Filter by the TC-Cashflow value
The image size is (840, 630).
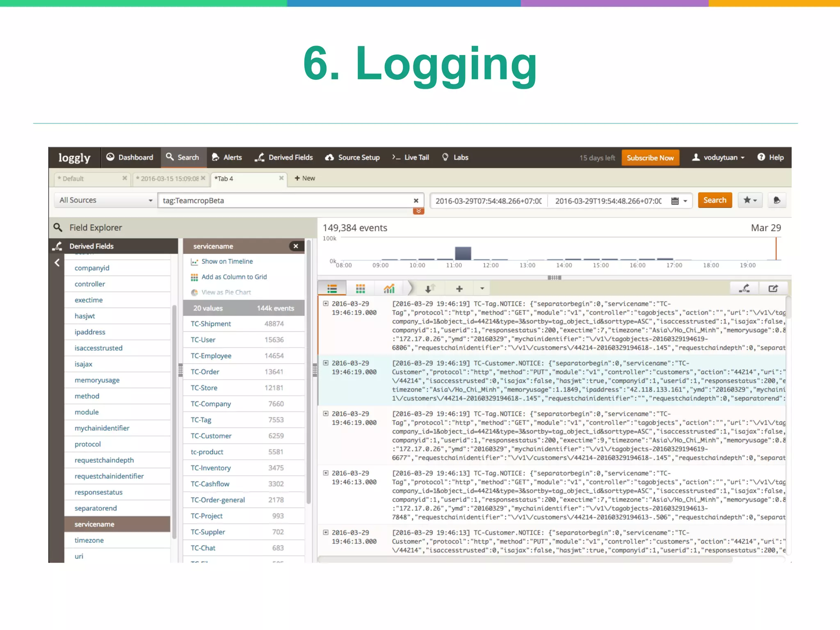point(244,484)
